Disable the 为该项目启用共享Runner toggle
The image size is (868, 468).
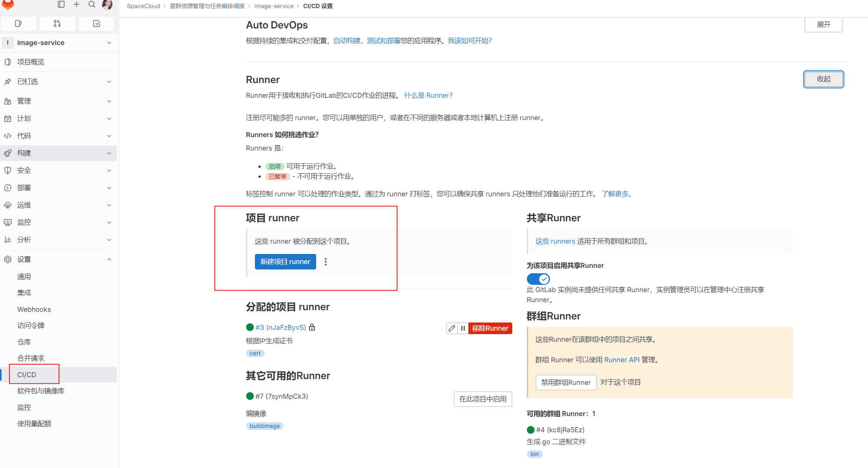tap(538, 279)
